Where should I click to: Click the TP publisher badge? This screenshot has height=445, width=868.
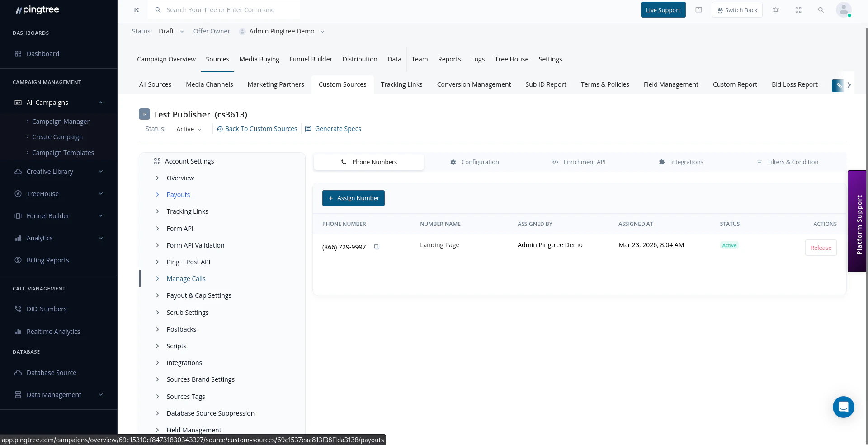coord(144,114)
